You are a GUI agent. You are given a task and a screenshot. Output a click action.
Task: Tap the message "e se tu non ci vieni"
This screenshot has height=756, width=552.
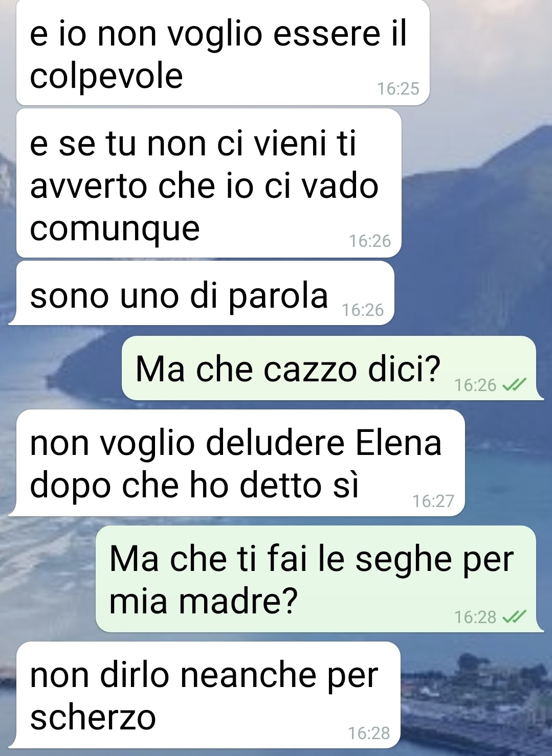tap(209, 184)
